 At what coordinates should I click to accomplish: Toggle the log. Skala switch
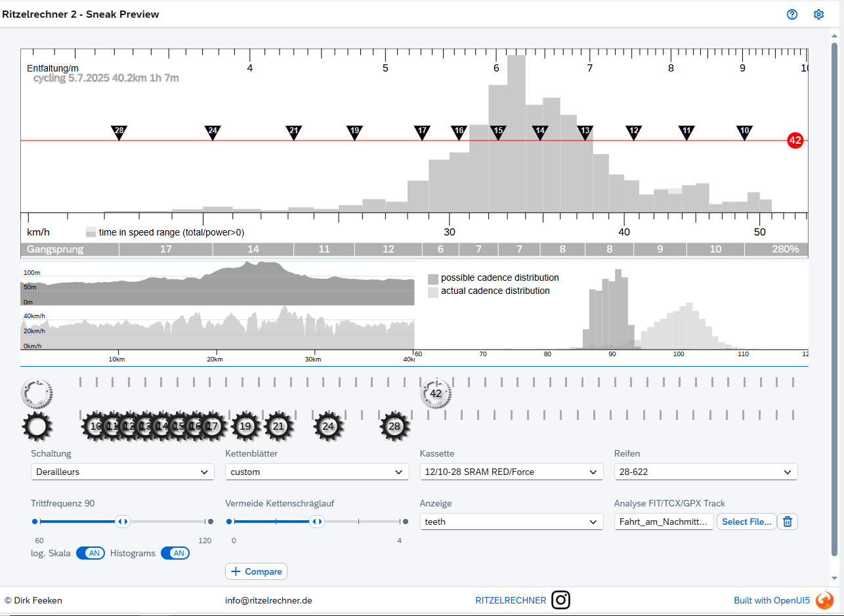click(91, 553)
